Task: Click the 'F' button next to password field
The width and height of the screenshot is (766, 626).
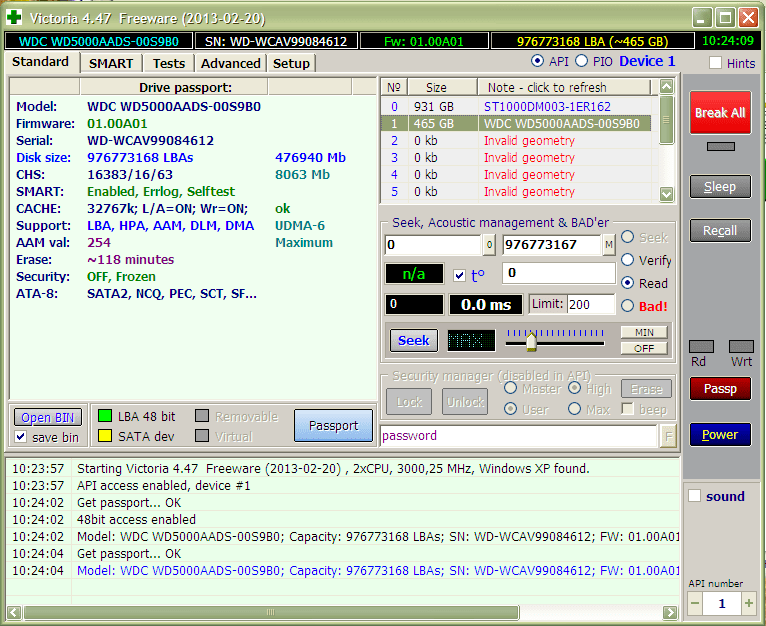Action: pos(668,436)
